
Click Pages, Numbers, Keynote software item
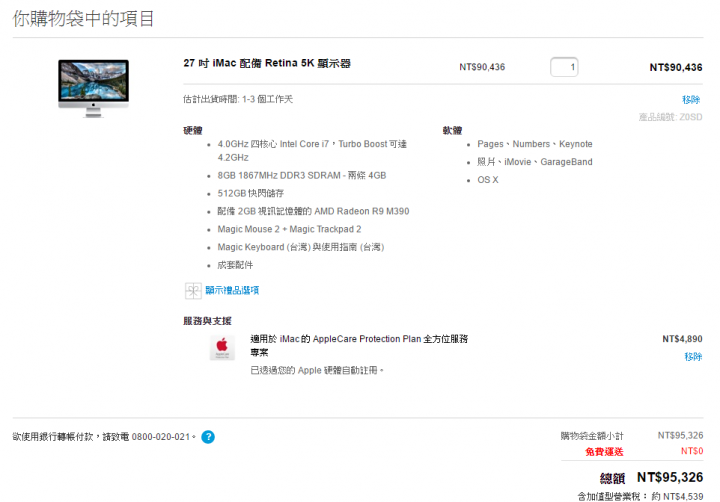coord(535,144)
